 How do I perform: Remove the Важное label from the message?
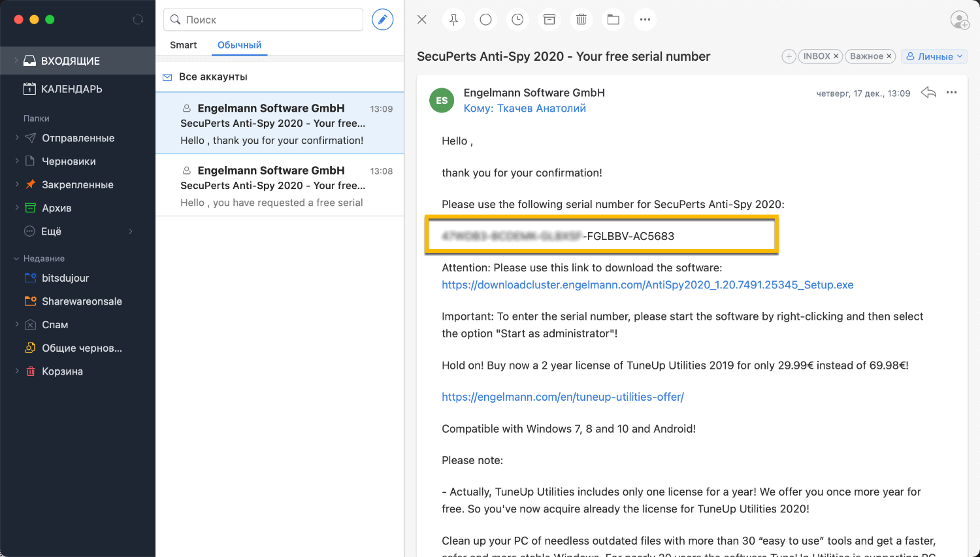[890, 56]
